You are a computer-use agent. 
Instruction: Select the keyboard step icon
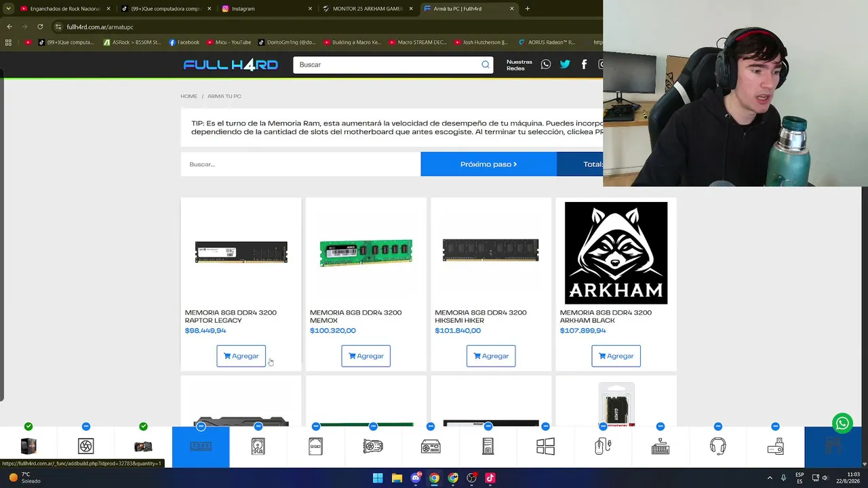pos(660,446)
